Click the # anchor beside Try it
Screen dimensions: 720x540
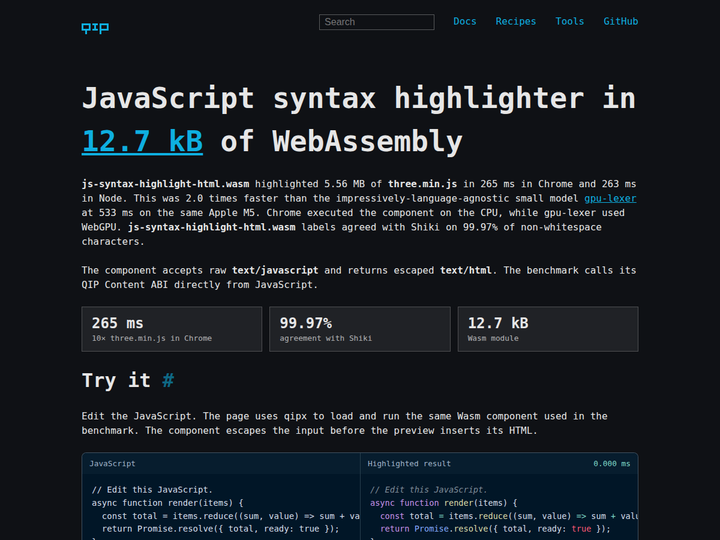pos(168,380)
